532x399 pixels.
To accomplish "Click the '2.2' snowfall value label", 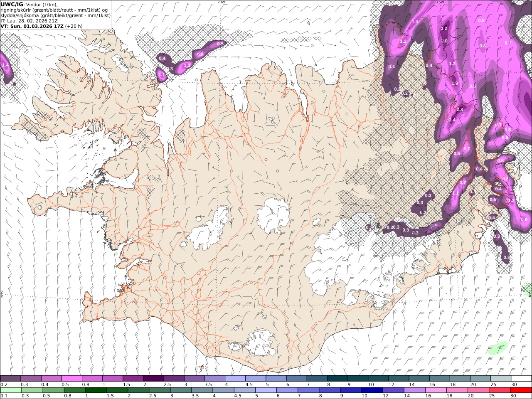I will [x=444, y=29].
